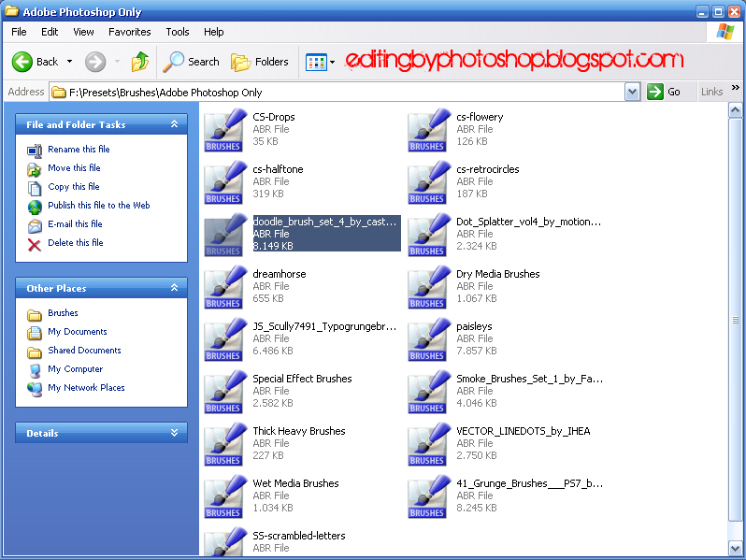Collapse the File and Folder Tasks panel
Viewport: 746px width, 560px height.
pos(174,124)
